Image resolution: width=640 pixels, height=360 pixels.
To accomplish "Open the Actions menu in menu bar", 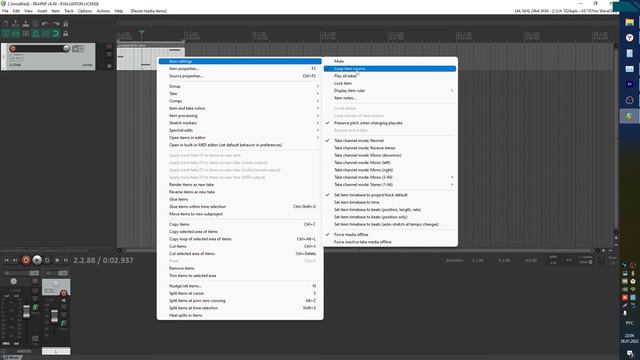I will coord(103,11).
